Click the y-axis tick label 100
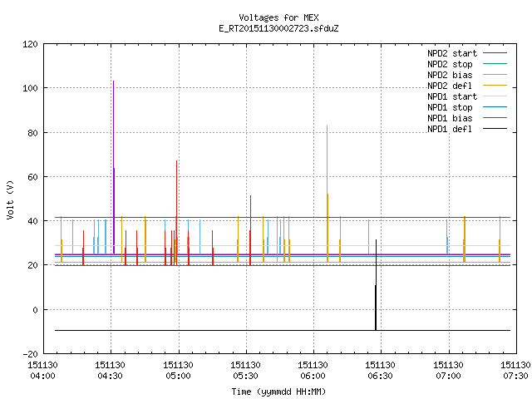Screen dimensions: 532x399 30,88
